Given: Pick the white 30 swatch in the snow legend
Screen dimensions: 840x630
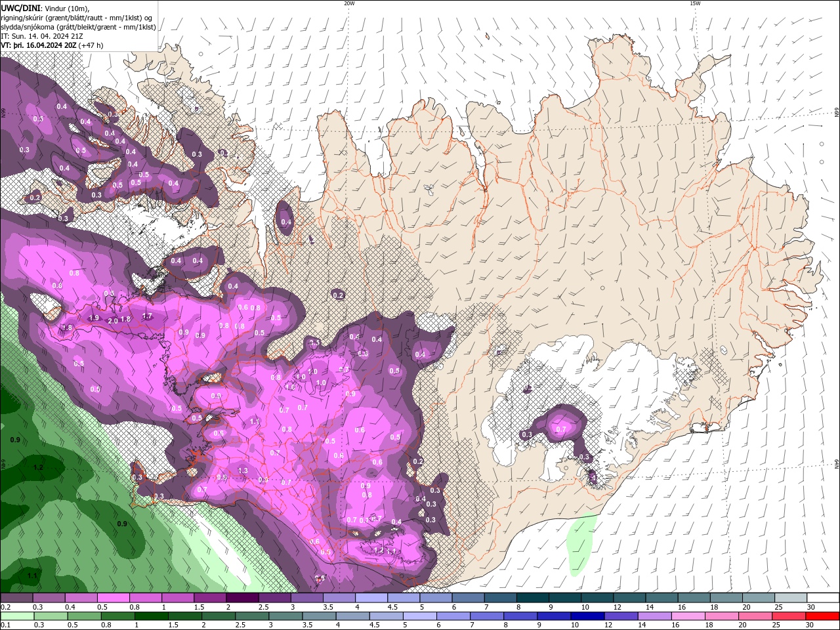Looking at the screenshot, I should 823,598.
